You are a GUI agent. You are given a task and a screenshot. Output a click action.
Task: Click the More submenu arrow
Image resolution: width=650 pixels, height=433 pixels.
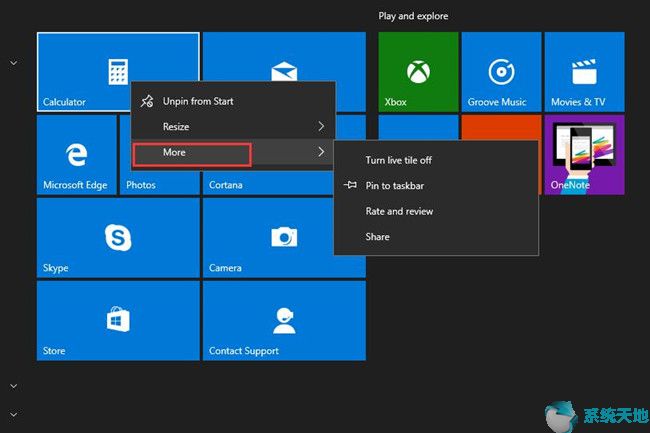click(321, 152)
